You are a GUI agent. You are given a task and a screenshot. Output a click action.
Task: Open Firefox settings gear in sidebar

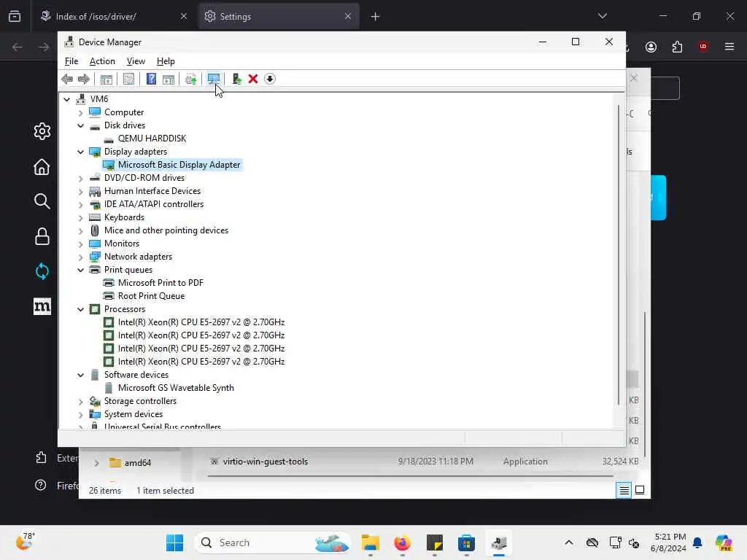tap(42, 131)
